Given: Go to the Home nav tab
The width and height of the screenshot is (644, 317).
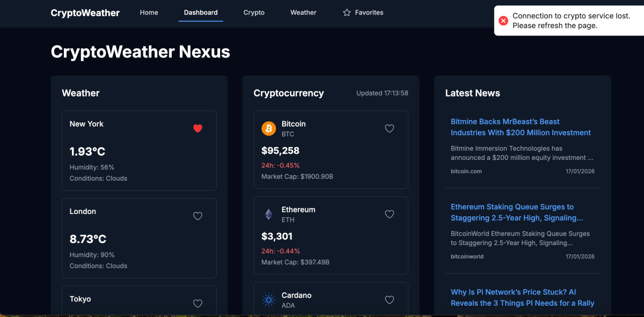Looking at the screenshot, I should (x=149, y=12).
